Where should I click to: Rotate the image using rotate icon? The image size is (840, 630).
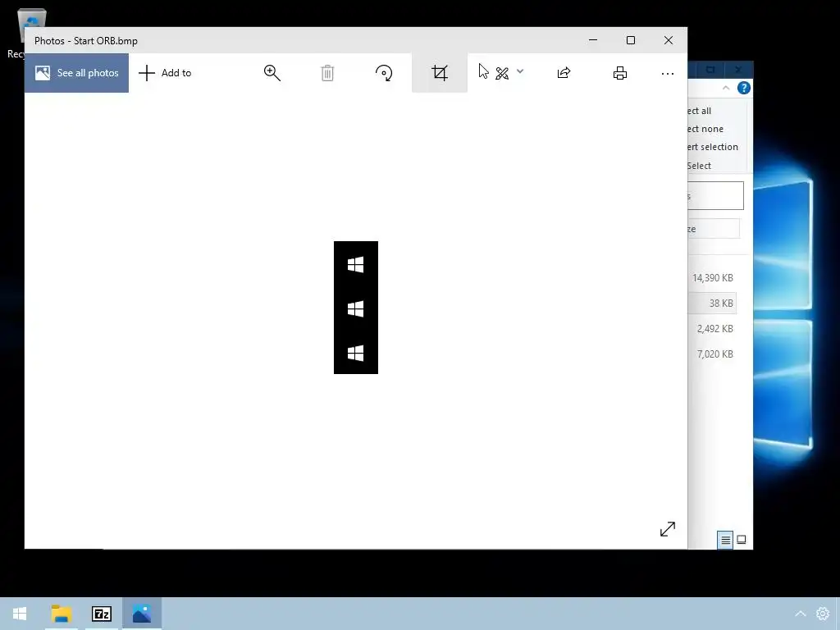pos(384,73)
